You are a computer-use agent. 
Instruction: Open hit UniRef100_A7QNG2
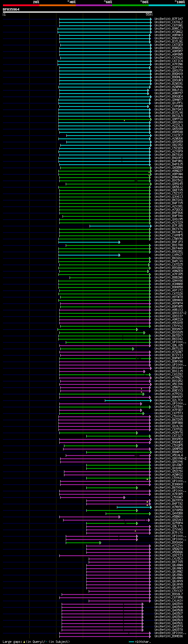(169, 32)
